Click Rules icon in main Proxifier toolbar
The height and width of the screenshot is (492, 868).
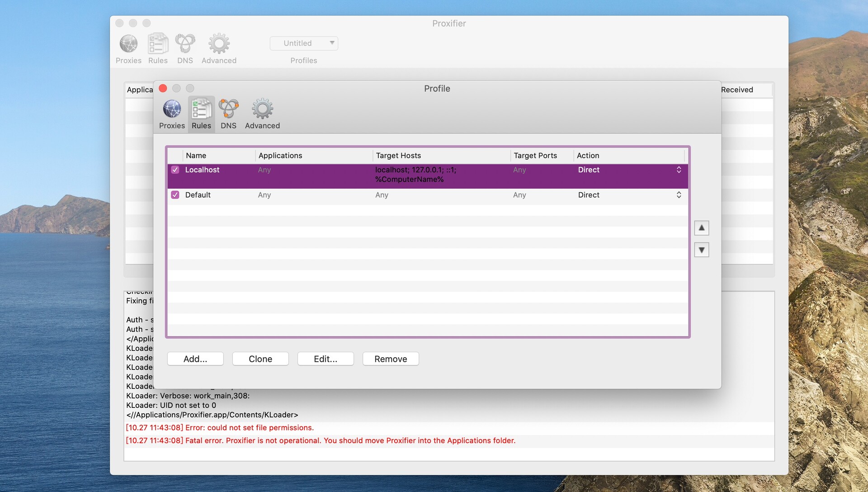158,49
